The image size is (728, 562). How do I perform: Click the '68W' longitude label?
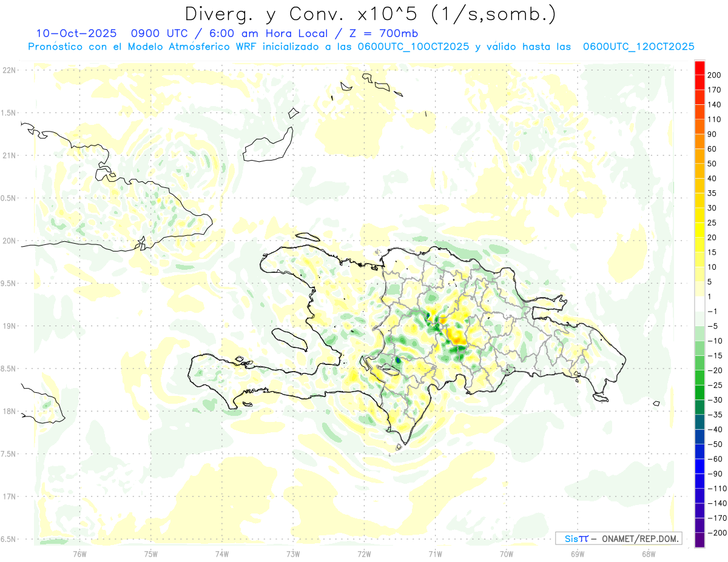pos(649,554)
